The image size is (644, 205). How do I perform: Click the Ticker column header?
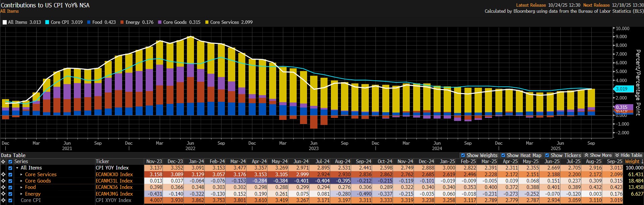click(102, 161)
